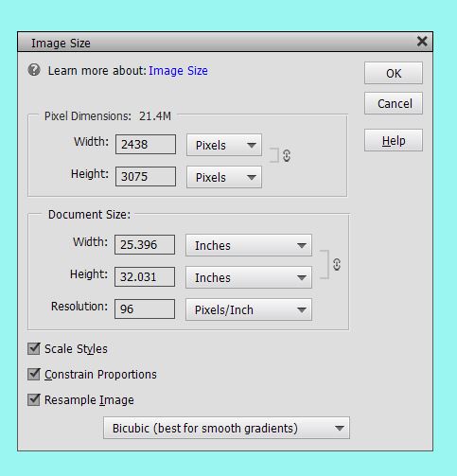Open Help from the dialog
This screenshot has height=476, width=457.
click(x=394, y=140)
